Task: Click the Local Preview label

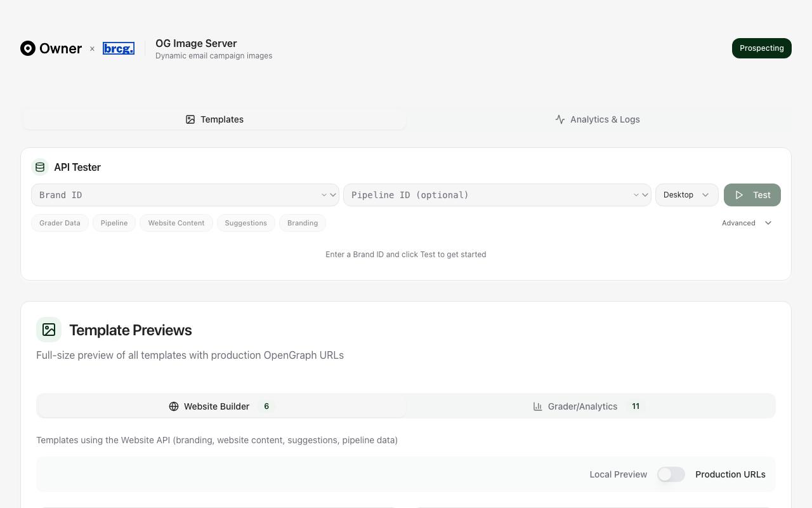Action: (618, 474)
